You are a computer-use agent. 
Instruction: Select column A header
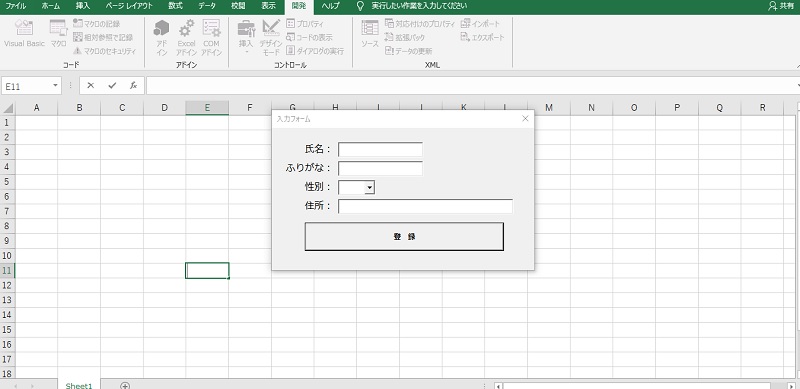pos(36,108)
